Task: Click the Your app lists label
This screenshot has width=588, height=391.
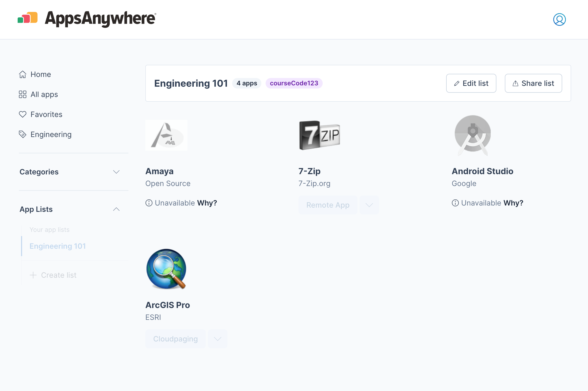Action: (49, 230)
